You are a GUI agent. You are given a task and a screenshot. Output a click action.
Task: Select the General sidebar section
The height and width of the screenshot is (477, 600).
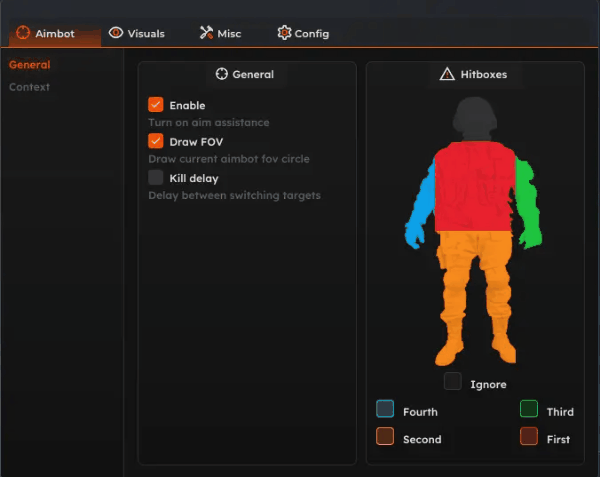coord(29,65)
